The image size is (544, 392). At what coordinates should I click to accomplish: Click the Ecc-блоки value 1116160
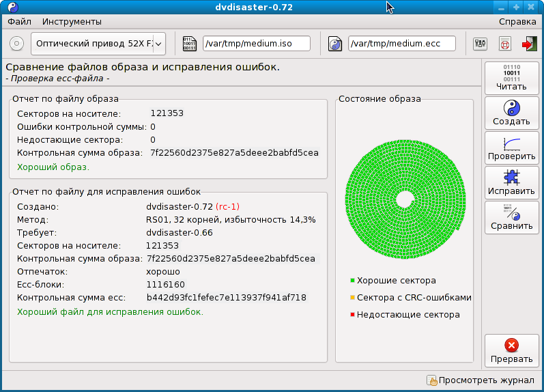pos(165,285)
